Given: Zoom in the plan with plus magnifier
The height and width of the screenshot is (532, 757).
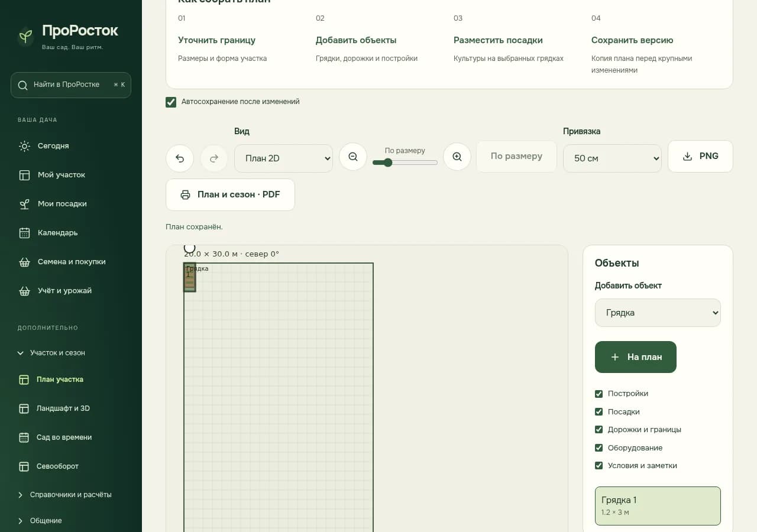Looking at the screenshot, I should (457, 157).
